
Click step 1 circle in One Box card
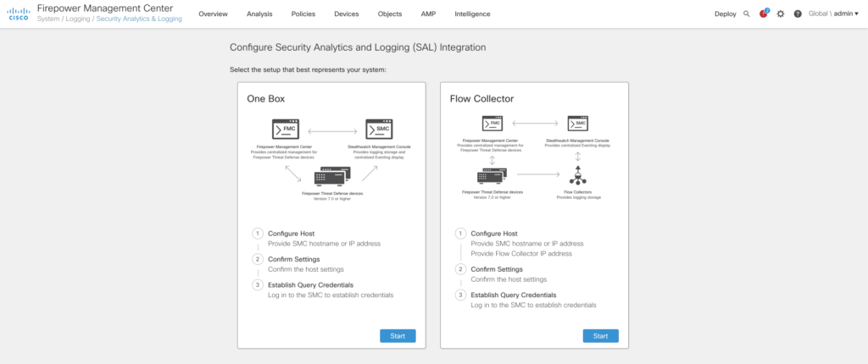(258, 234)
